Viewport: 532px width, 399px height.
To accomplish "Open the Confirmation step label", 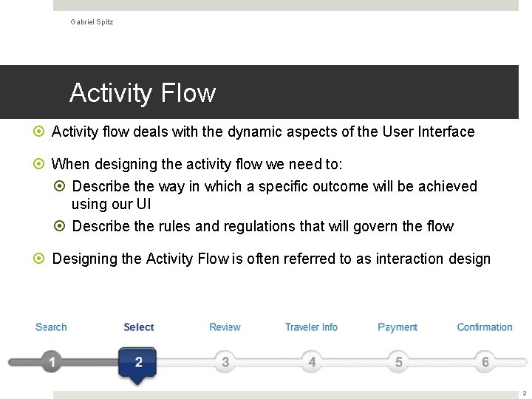I will tap(485, 327).
